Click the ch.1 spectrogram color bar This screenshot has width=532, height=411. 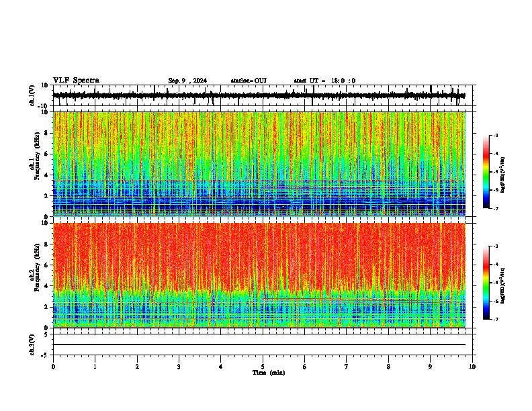tap(486, 172)
